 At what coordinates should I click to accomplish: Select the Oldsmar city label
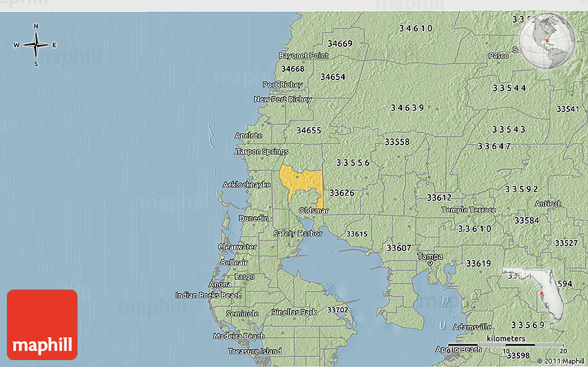313,210
